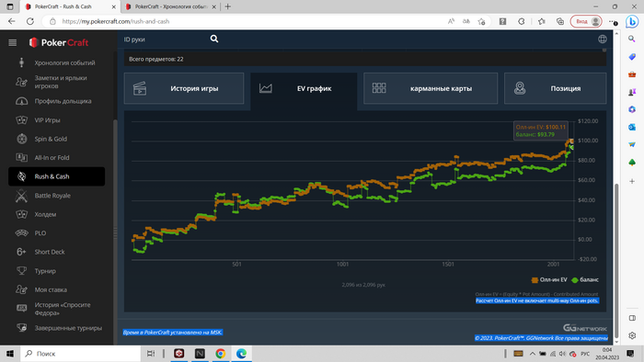The image size is (644, 362).
Task: Toggle баланс series in chart legend
Action: pyautogui.click(x=585, y=280)
